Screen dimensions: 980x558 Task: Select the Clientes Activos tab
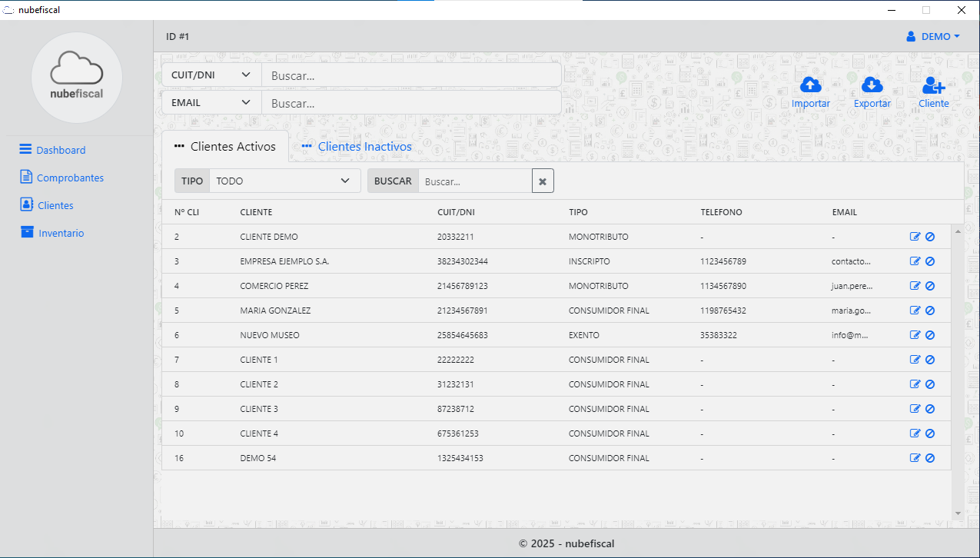(224, 147)
